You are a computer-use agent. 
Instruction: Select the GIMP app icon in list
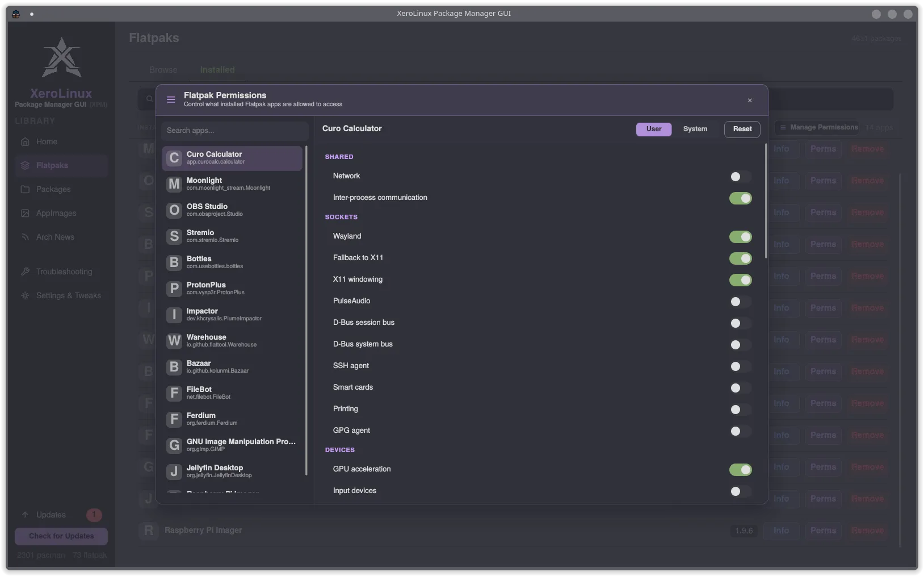[x=174, y=445]
